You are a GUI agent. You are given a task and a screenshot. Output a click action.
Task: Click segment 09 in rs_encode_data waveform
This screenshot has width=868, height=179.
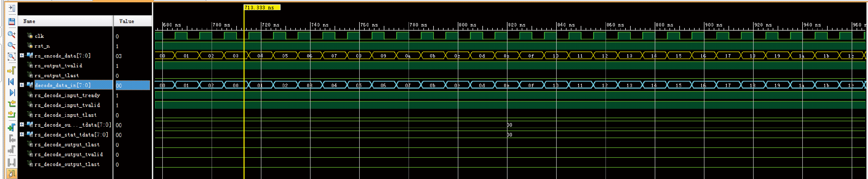click(x=383, y=56)
